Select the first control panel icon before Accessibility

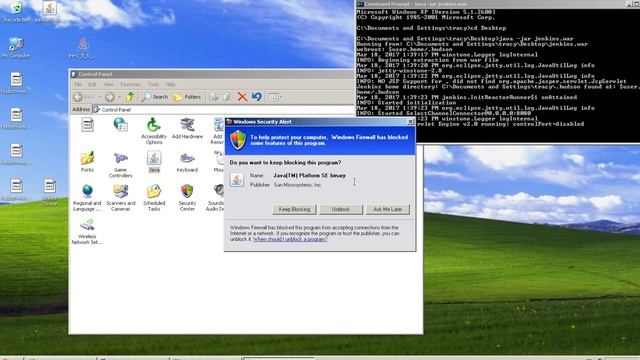[x=87, y=125]
